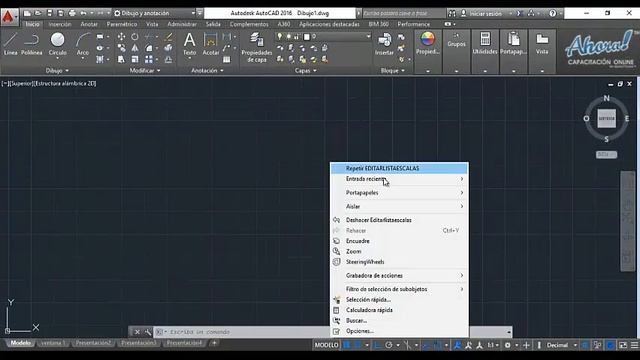This screenshot has width=640, height=360.
Task: Click the Rotate tool icon
Action: 135,37
